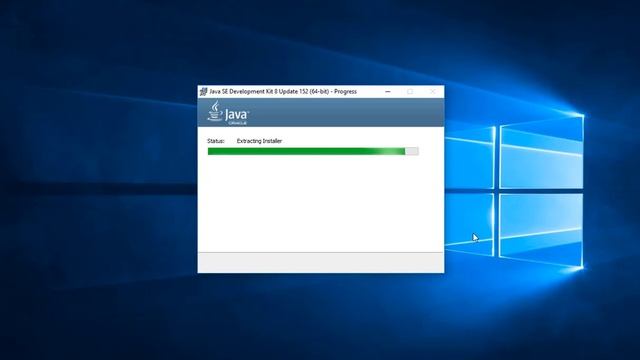Click the greyed-out close button of installer
640x360 pixels.
point(433,92)
